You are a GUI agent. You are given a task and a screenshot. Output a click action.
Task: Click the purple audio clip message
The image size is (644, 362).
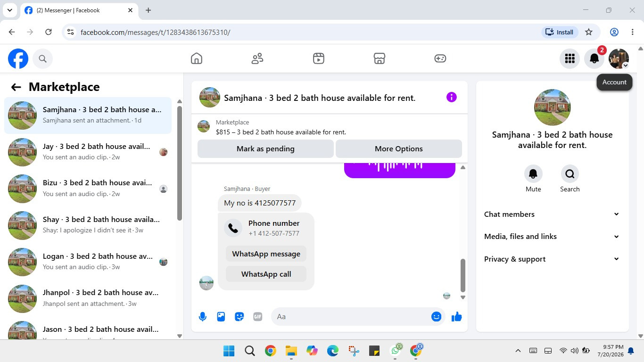coord(400,170)
